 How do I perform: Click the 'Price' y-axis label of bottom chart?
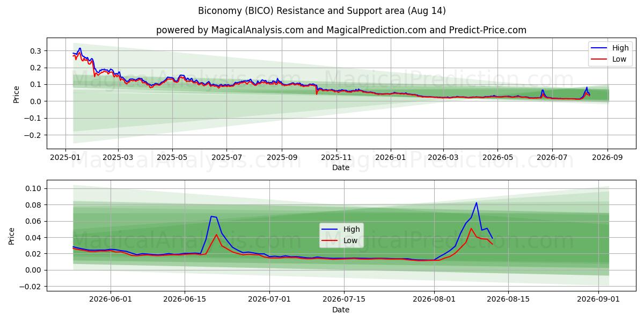coord(12,236)
